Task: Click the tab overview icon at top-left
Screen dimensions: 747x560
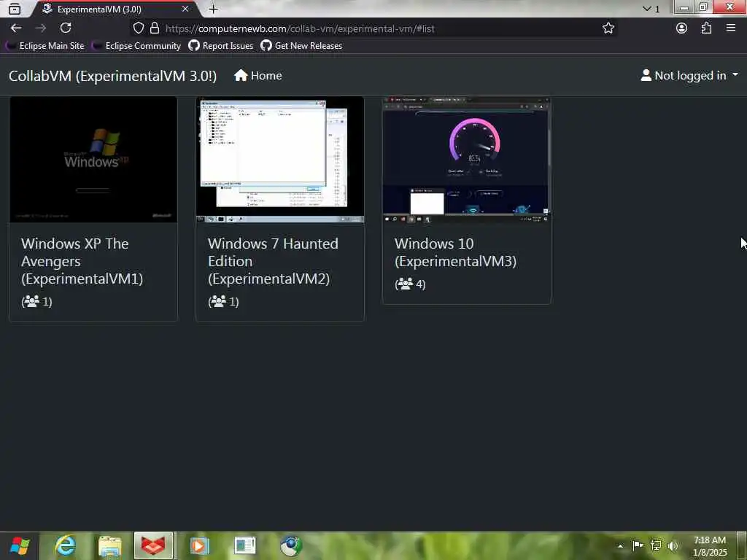Action: pos(15,9)
